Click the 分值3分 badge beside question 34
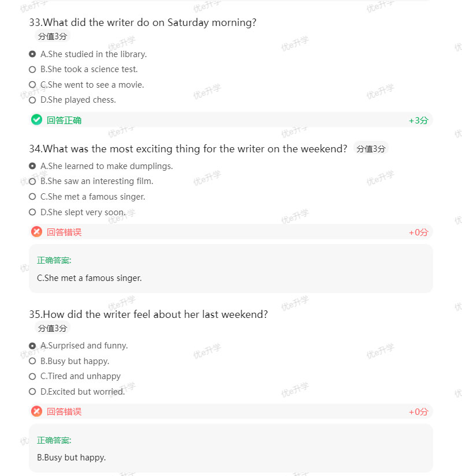 (x=370, y=148)
